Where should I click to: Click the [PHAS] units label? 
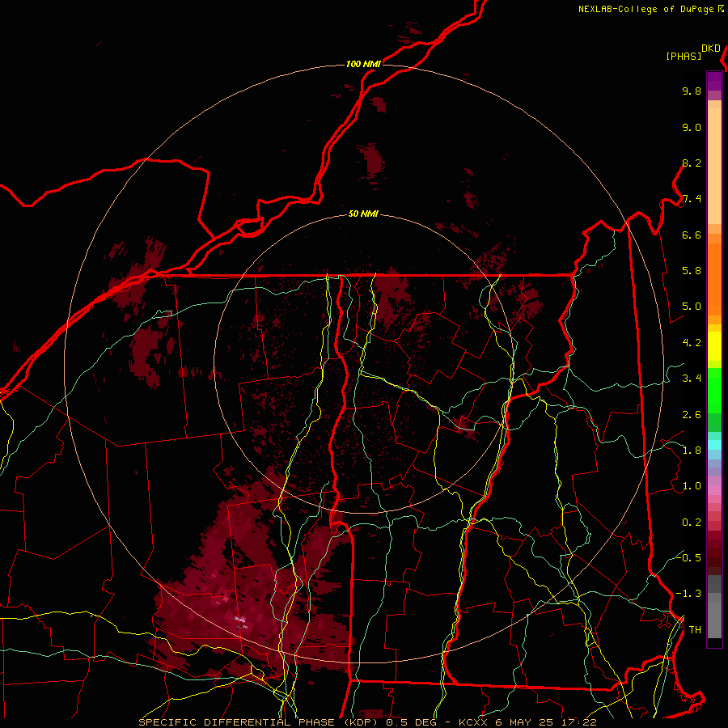pyautogui.click(x=684, y=56)
